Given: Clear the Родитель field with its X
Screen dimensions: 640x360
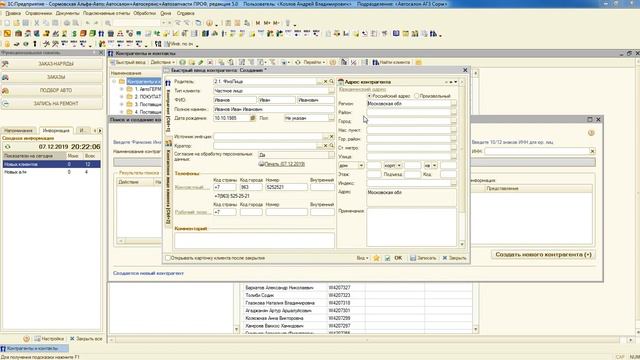Looking at the screenshot, I should pyautogui.click(x=325, y=82).
